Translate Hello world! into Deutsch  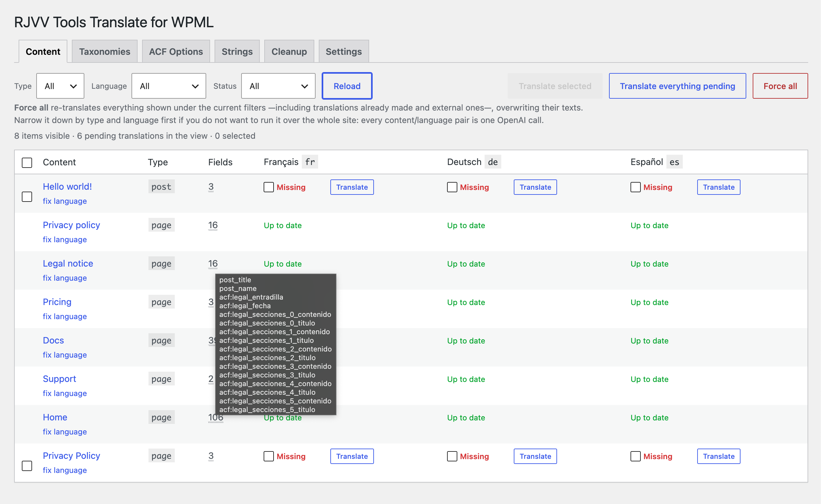tap(535, 187)
